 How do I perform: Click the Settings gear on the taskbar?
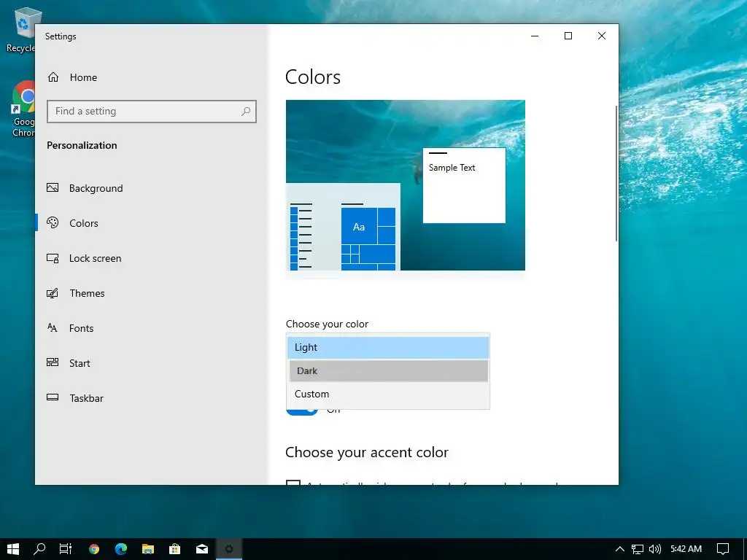coord(229,549)
